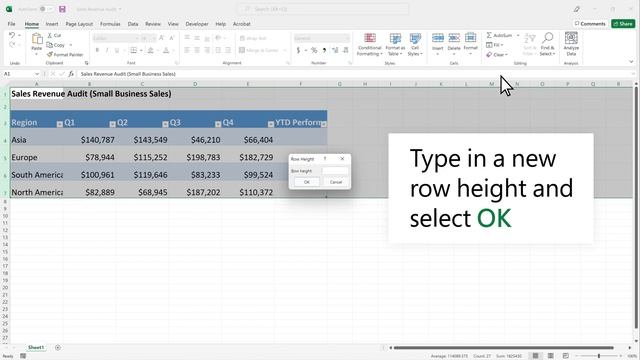Click the Insert cells icon
This screenshot has height=360, width=640.
tap(438, 38)
